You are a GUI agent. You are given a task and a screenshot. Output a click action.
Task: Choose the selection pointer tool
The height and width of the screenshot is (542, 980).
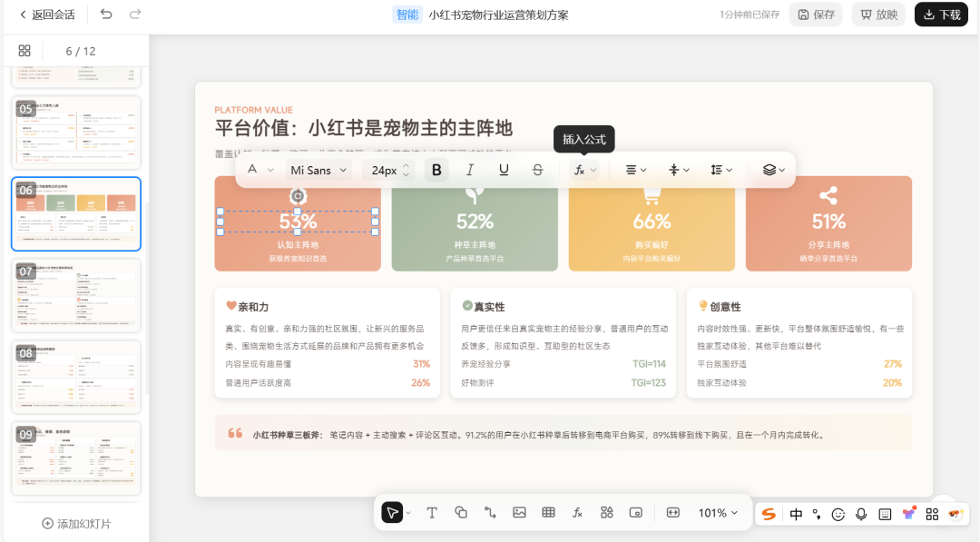[x=392, y=513]
